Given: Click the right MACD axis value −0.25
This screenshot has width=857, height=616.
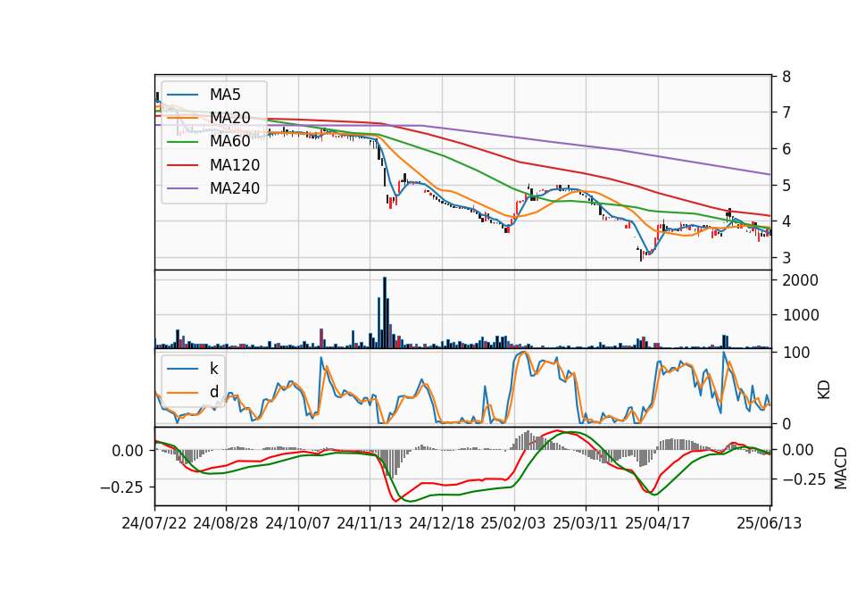Looking at the screenshot, I should tap(804, 479).
